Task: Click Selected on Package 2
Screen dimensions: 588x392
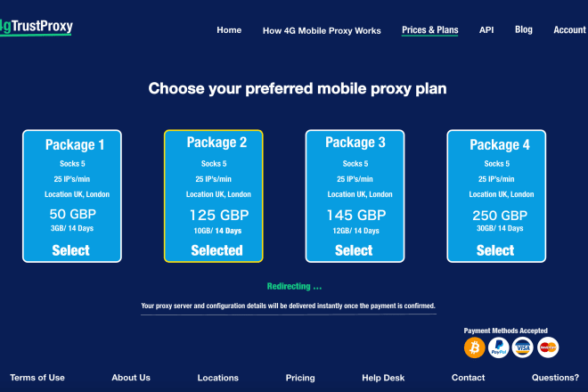Action: (216, 250)
